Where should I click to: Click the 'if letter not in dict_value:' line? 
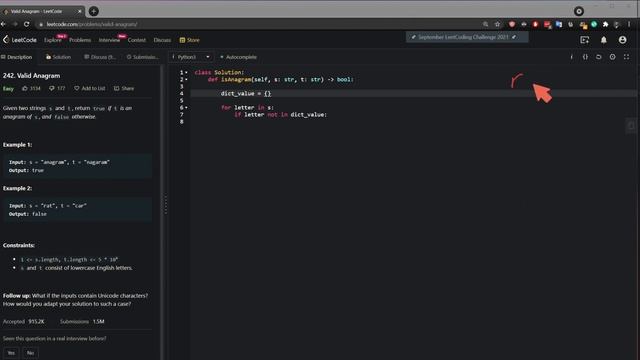coord(280,115)
